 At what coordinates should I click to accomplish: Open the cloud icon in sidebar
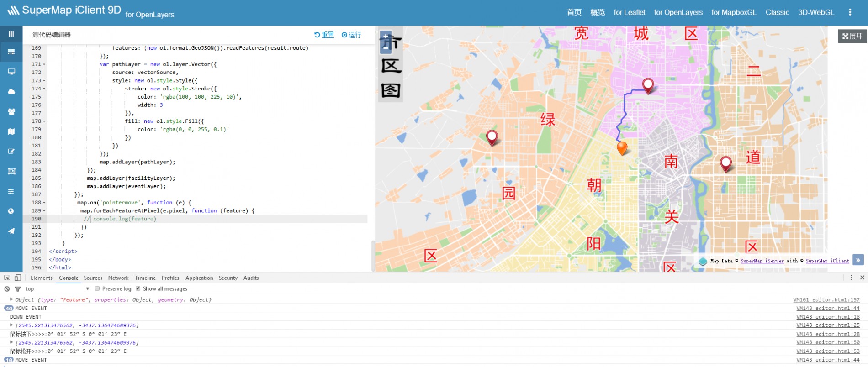(x=11, y=92)
